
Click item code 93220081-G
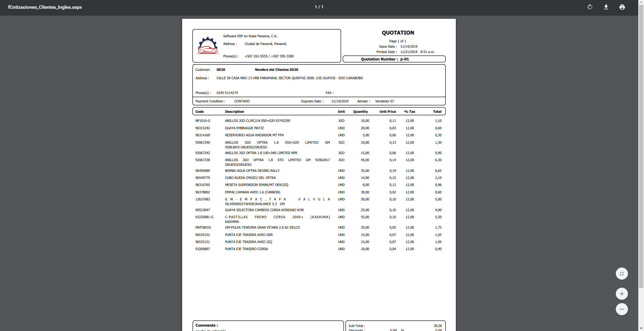(x=204, y=217)
